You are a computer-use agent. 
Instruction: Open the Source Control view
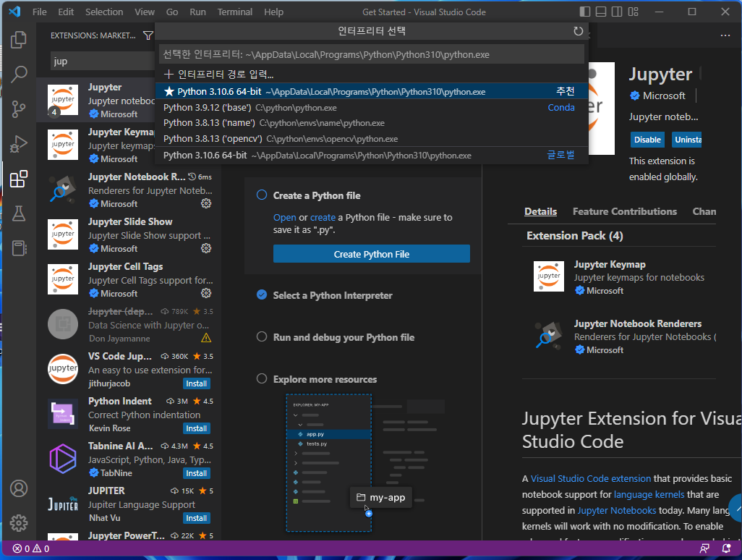[19, 109]
